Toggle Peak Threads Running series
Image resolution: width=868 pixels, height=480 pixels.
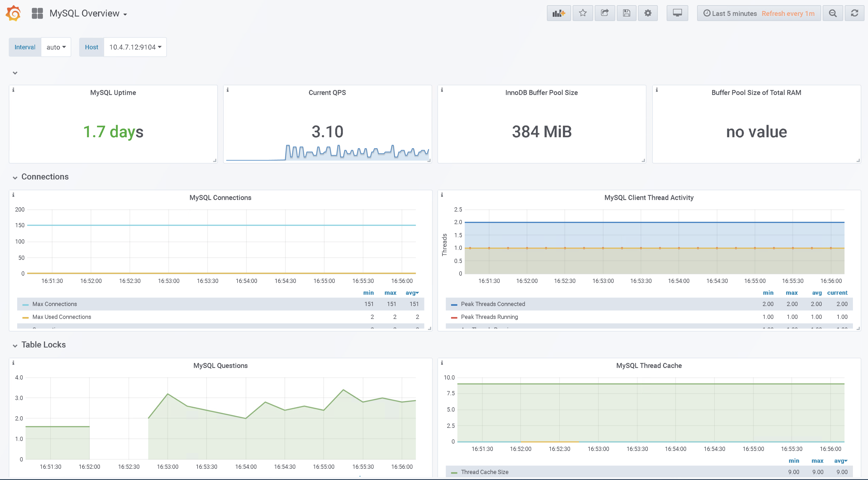489,317
